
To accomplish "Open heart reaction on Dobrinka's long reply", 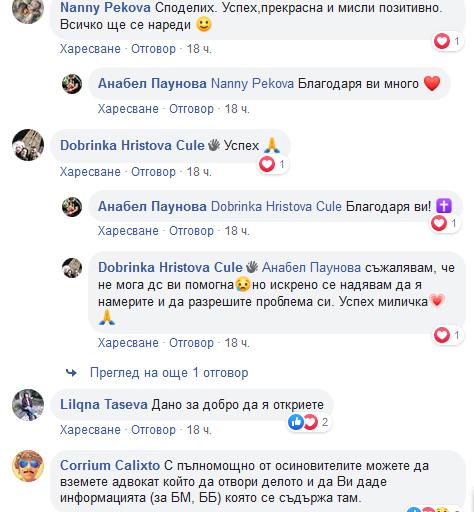I will click(448, 335).
